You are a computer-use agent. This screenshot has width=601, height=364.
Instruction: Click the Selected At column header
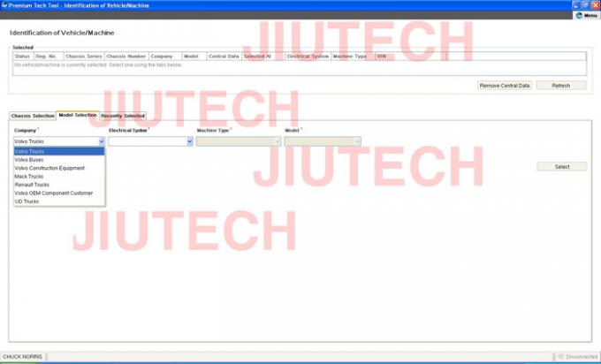click(x=263, y=57)
